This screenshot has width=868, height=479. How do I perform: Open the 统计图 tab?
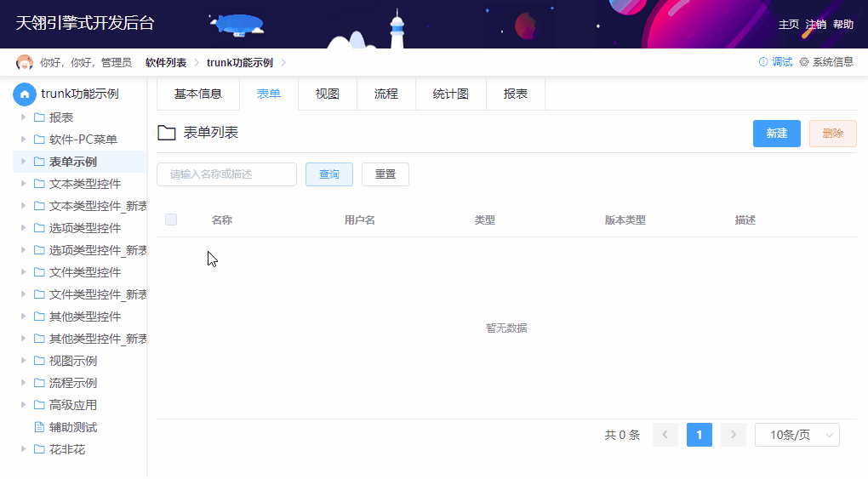point(450,94)
